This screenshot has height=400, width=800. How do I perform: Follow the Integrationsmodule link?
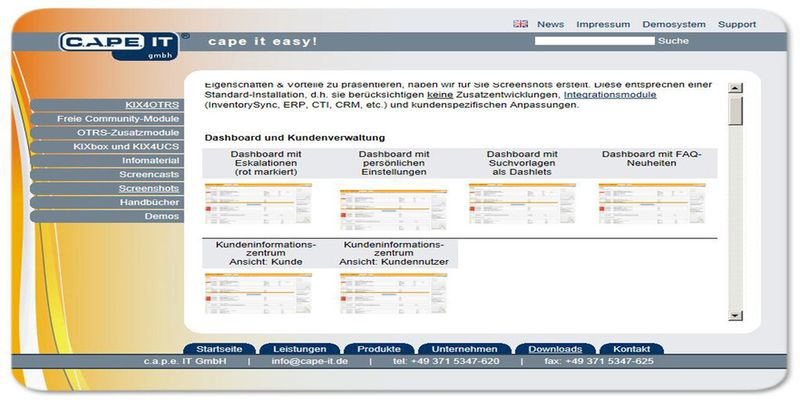click(x=610, y=95)
